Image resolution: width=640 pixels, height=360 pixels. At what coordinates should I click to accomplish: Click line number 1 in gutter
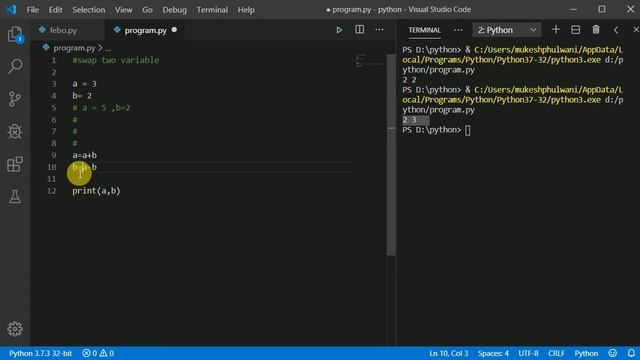(x=54, y=60)
